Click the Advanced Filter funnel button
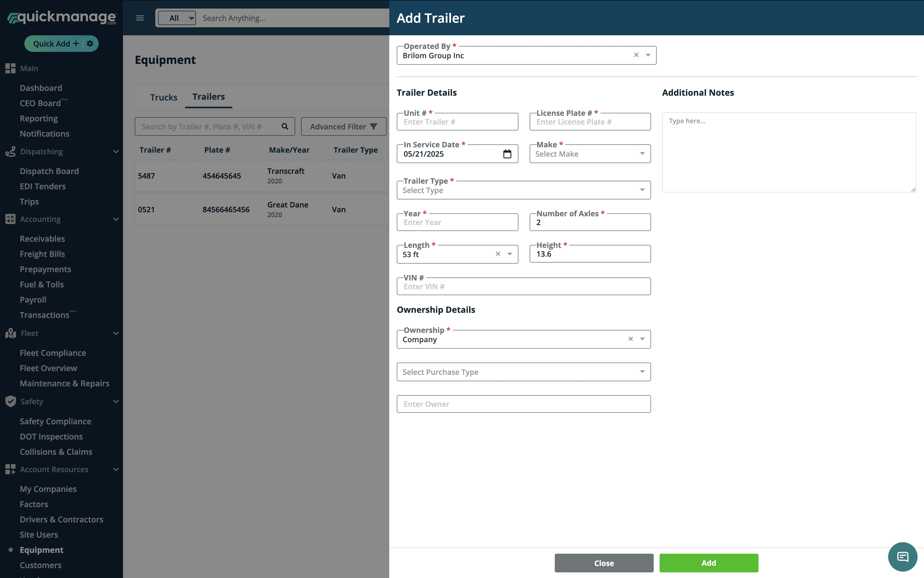The image size is (924, 578). [x=343, y=126]
